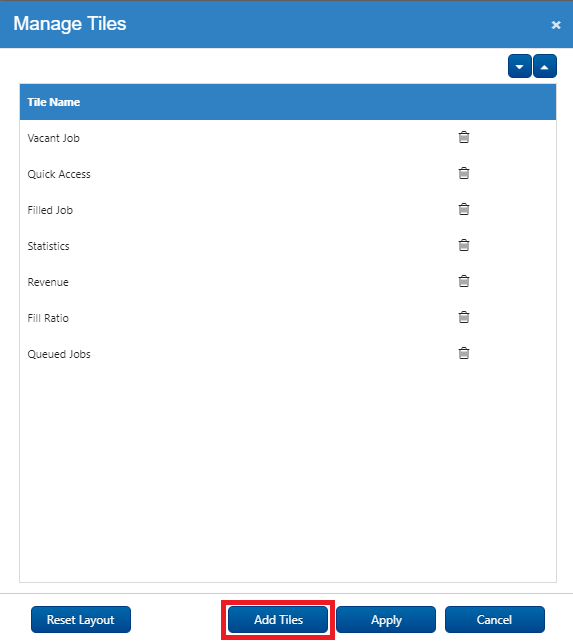This screenshot has width=573, height=641.
Task: Click trash icon for Statistics tile
Action: point(463,245)
